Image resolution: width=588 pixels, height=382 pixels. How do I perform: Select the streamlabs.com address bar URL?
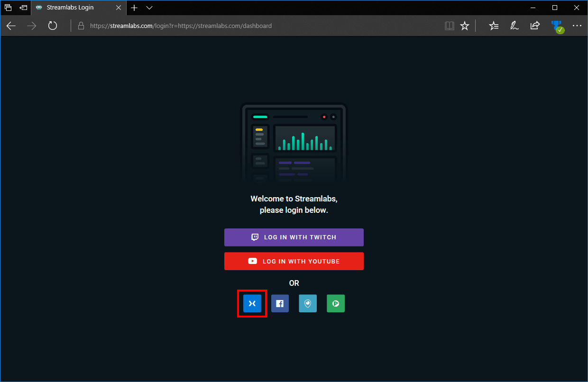point(181,26)
